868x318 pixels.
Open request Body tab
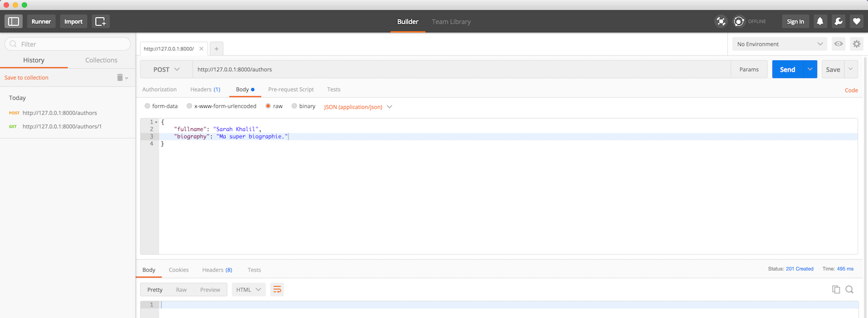point(245,90)
